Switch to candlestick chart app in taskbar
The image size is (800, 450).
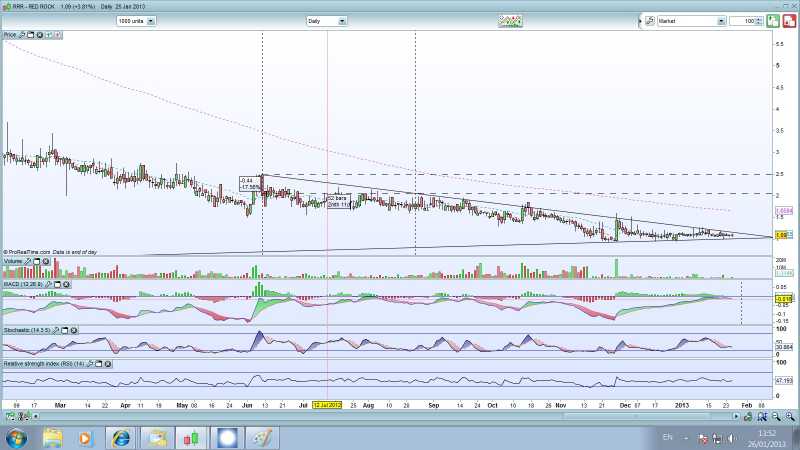click(190, 437)
